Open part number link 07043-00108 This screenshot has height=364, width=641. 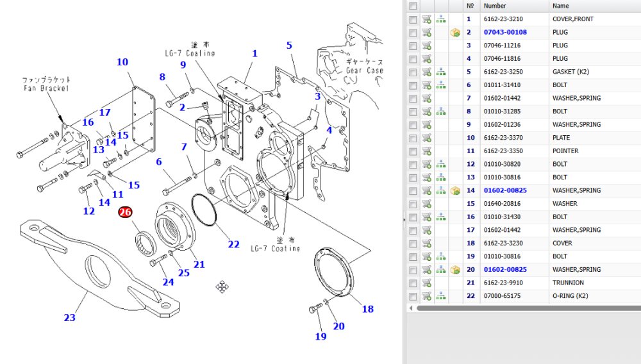click(x=505, y=32)
